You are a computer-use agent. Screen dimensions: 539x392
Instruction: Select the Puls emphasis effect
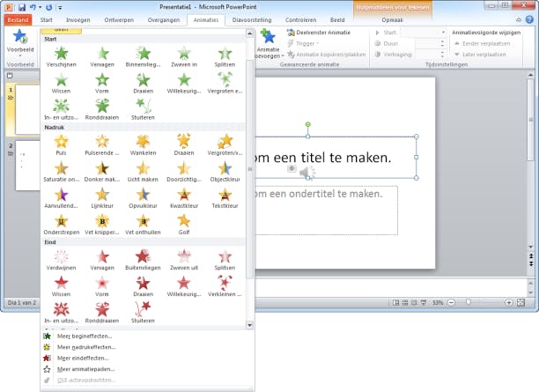61,145
